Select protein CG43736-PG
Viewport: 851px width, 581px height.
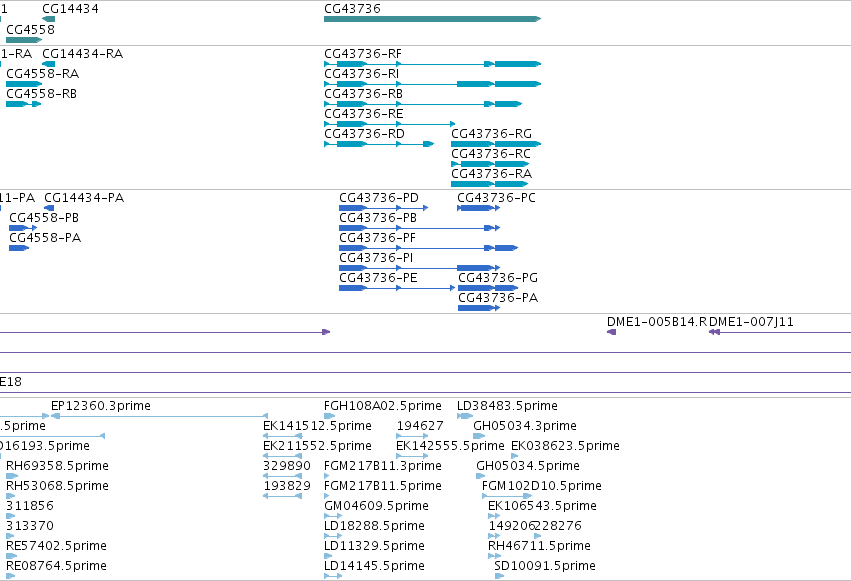click(488, 288)
